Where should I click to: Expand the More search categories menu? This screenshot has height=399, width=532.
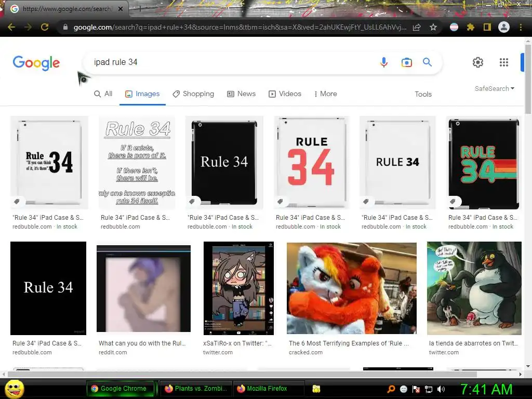325,94
